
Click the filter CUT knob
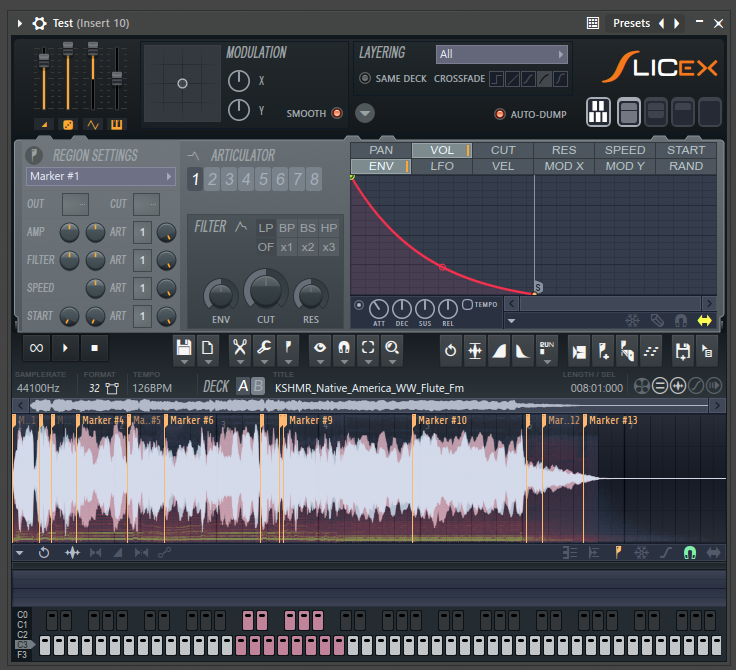[x=266, y=290]
